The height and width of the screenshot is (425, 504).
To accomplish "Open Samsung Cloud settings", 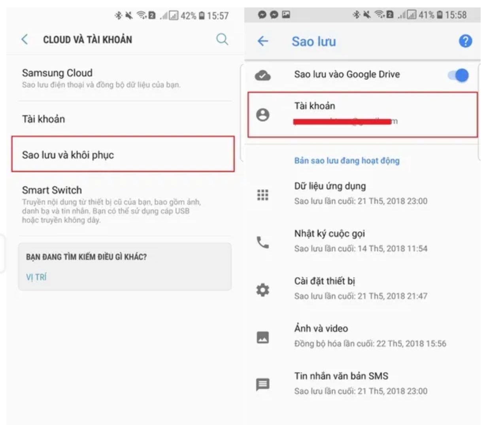I will (x=125, y=78).
